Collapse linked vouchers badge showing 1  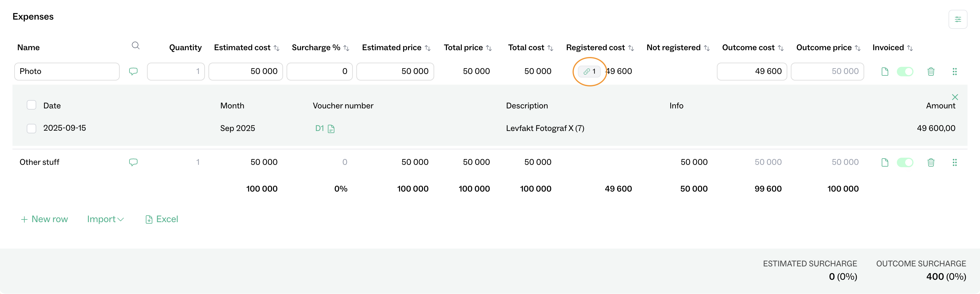click(x=589, y=72)
